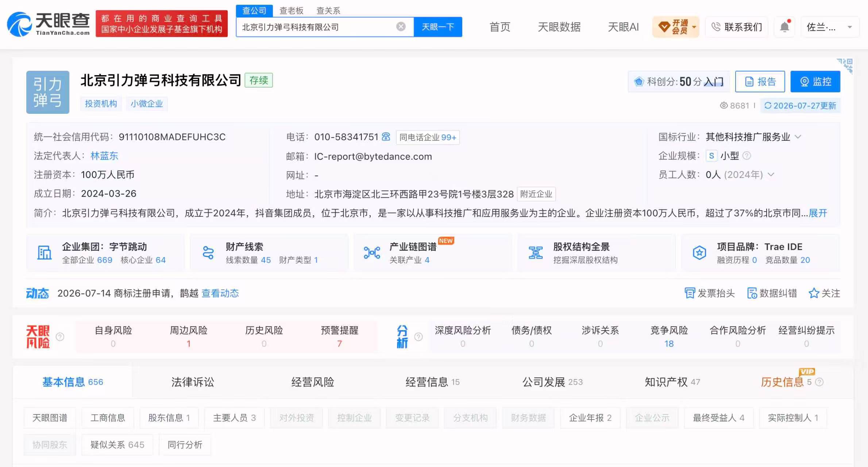868x467 pixels.
Task: Click the 同电话企业 99+ tag
Action: pos(428,137)
